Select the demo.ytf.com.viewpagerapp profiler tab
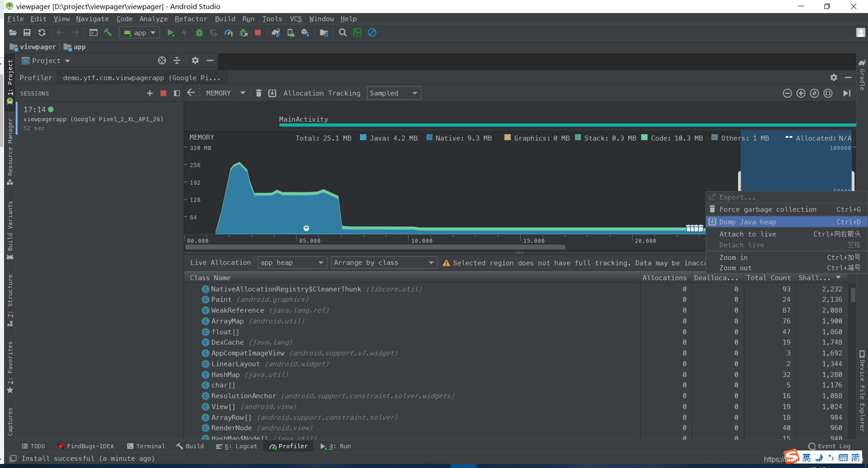The width and height of the screenshot is (868, 468). pos(142,78)
